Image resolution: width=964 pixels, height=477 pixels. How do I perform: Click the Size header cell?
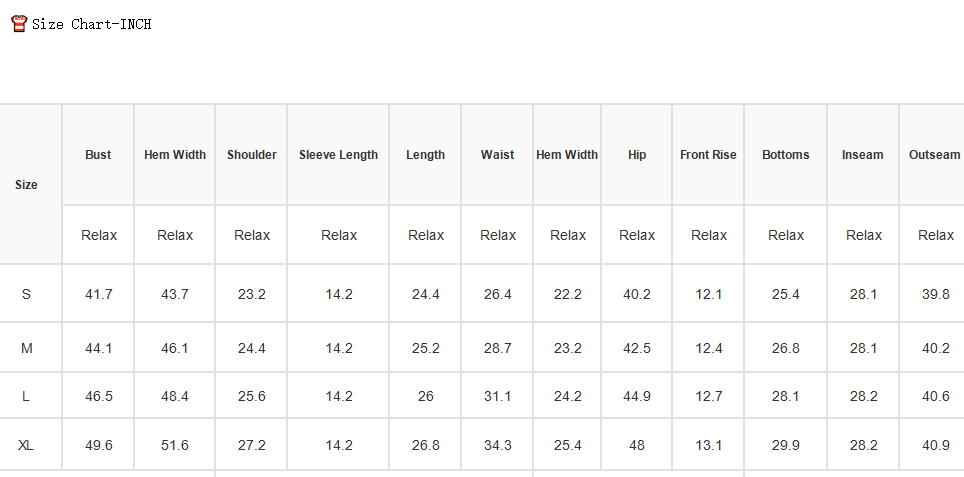click(26, 184)
